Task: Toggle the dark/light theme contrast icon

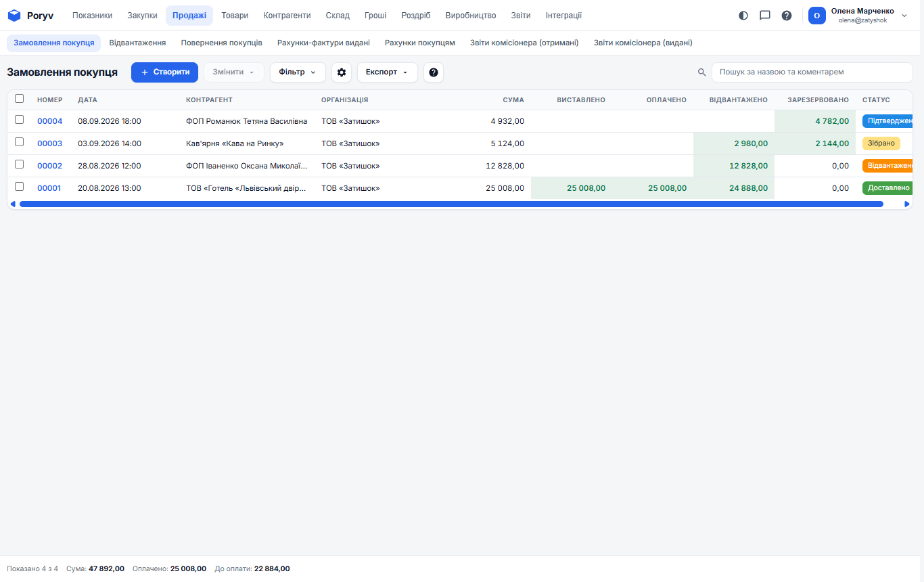Action: click(x=743, y=16)
